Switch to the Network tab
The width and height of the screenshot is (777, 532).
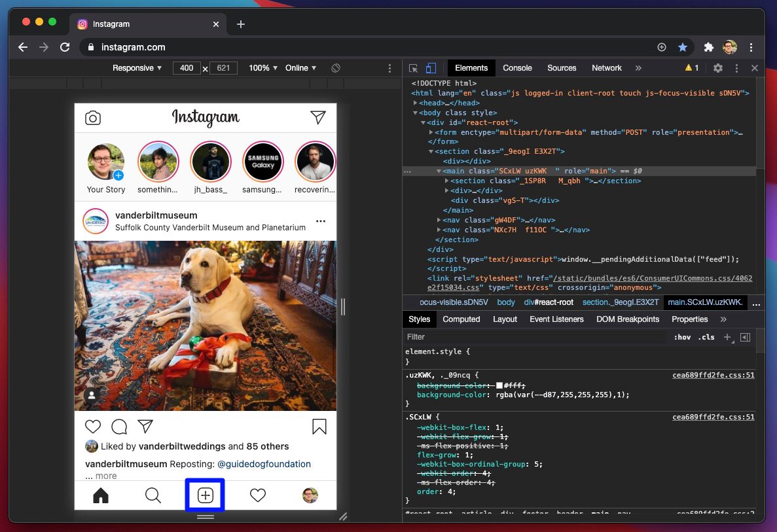(607, 68)
